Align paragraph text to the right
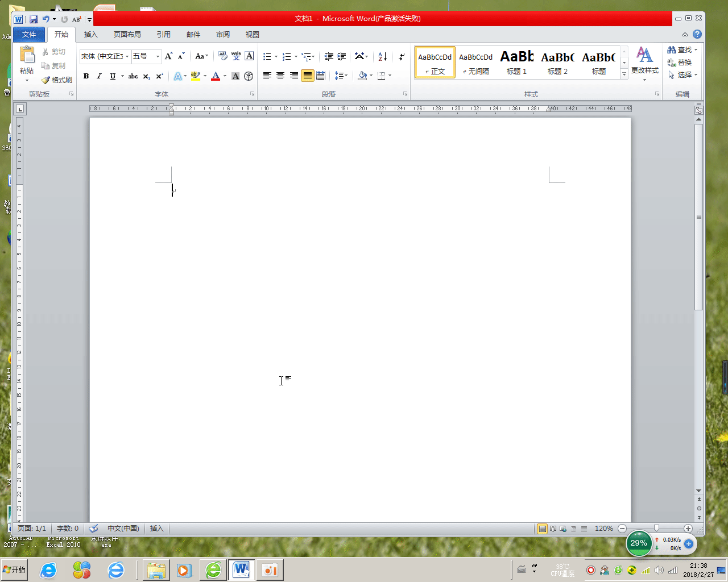728x582 pixels. point(294,76)
